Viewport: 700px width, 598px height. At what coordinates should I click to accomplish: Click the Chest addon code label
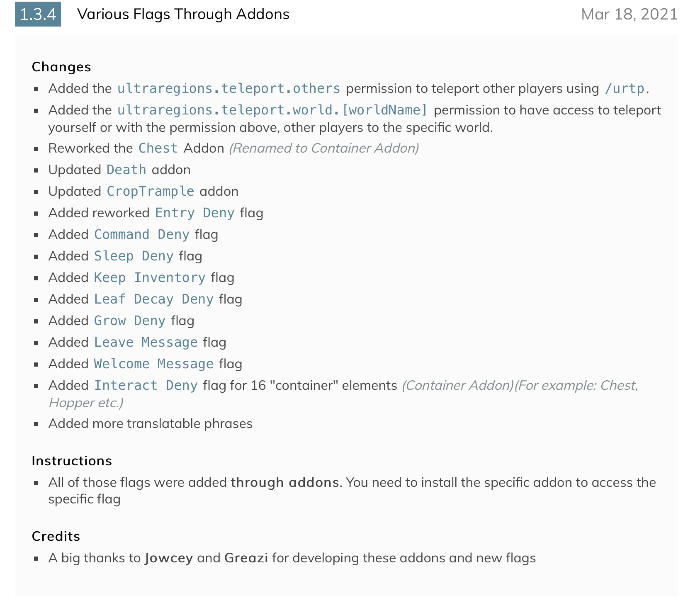[x=158, y=148]
